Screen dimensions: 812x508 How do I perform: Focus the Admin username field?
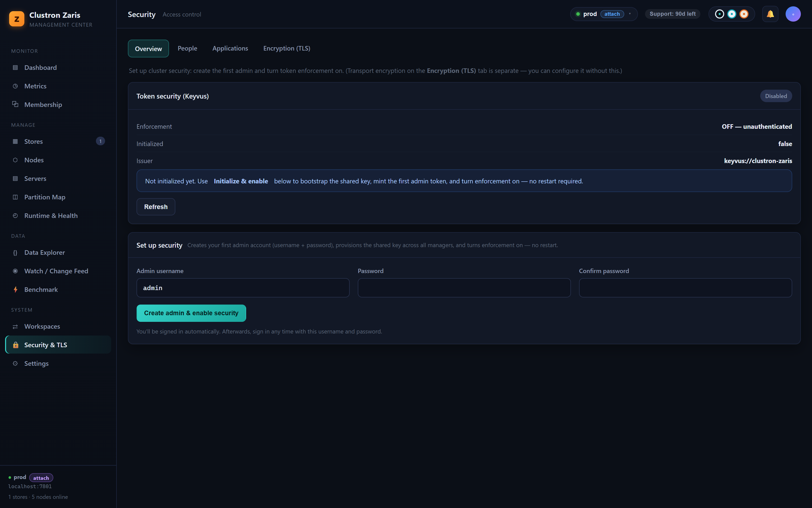point(243,288)
